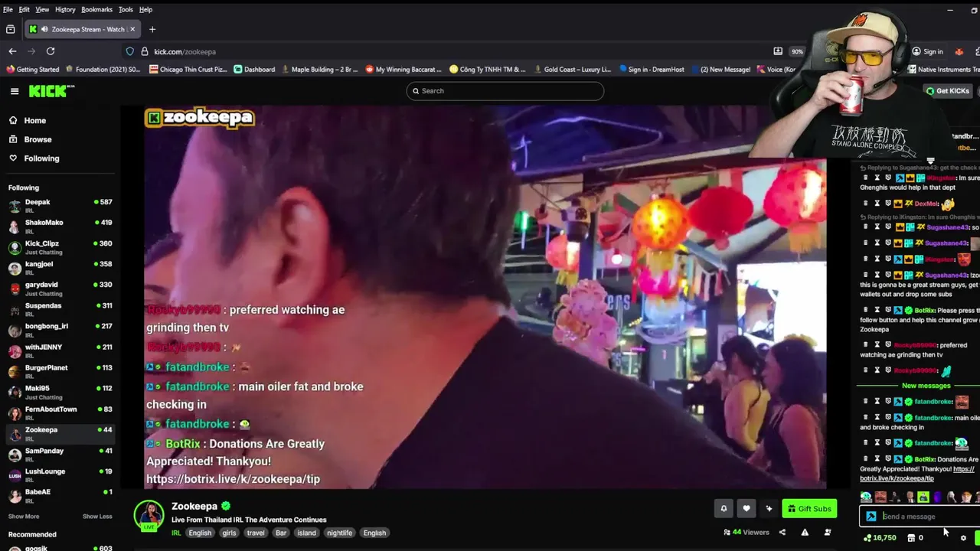
Task: Open withJENNY channel
Action: click(x=60, y=350)
